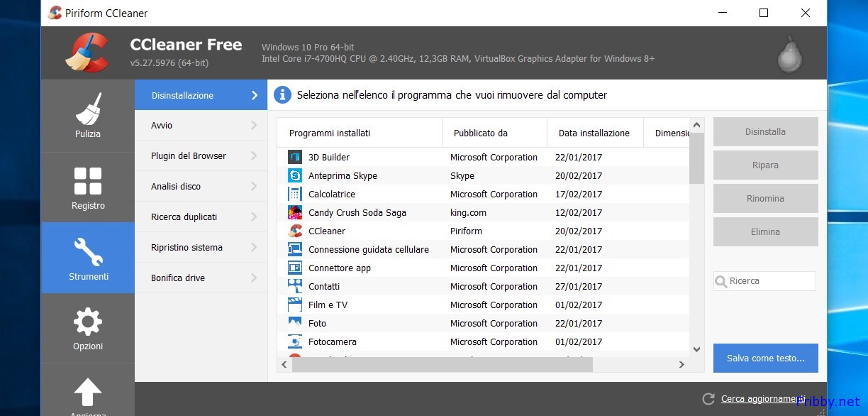Click the Disinstalla button
Image resolution: width=868 pixels, height=416 pixels.
click(765, 132)
